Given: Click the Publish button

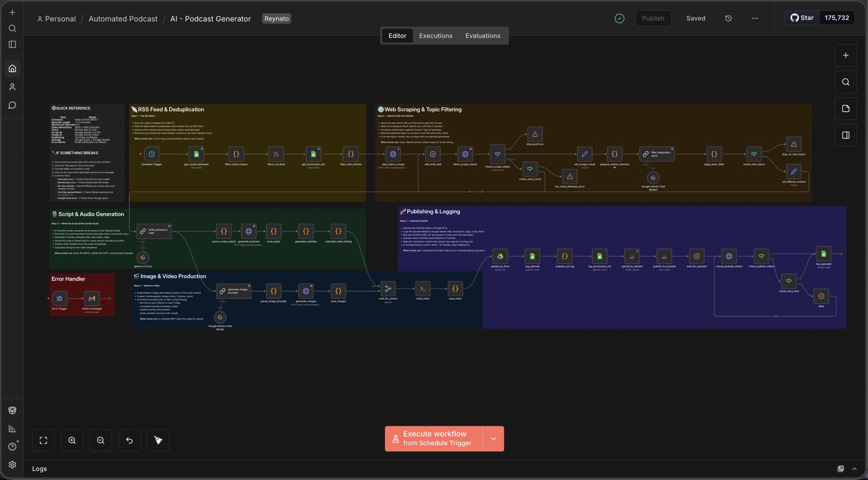Looking at the screenshot, I should tap(653, 18).
